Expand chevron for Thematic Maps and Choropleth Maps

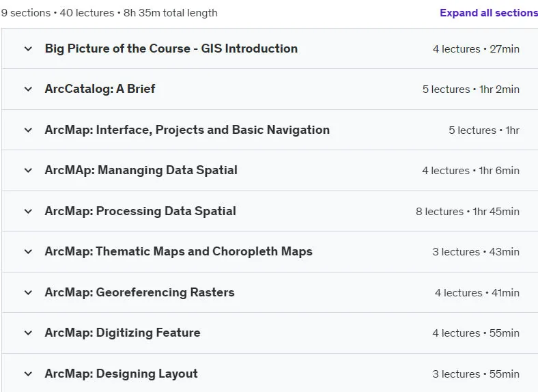(28, 251)
